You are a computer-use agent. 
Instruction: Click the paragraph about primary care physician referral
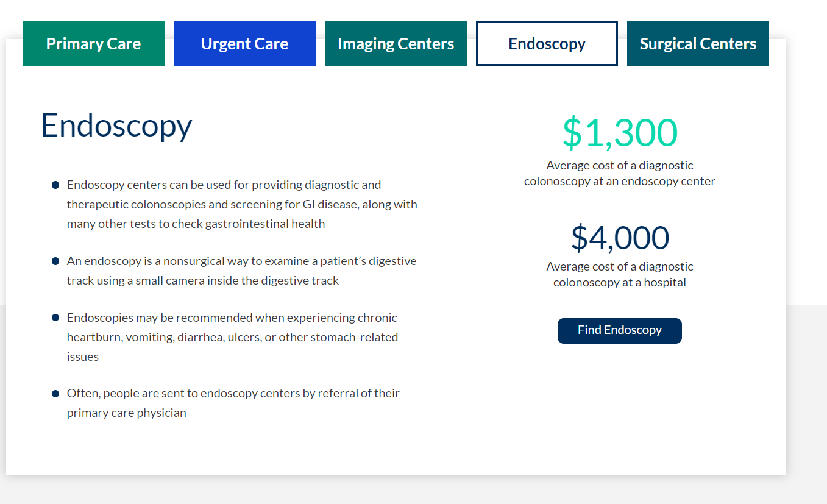[x=233, y=403]
